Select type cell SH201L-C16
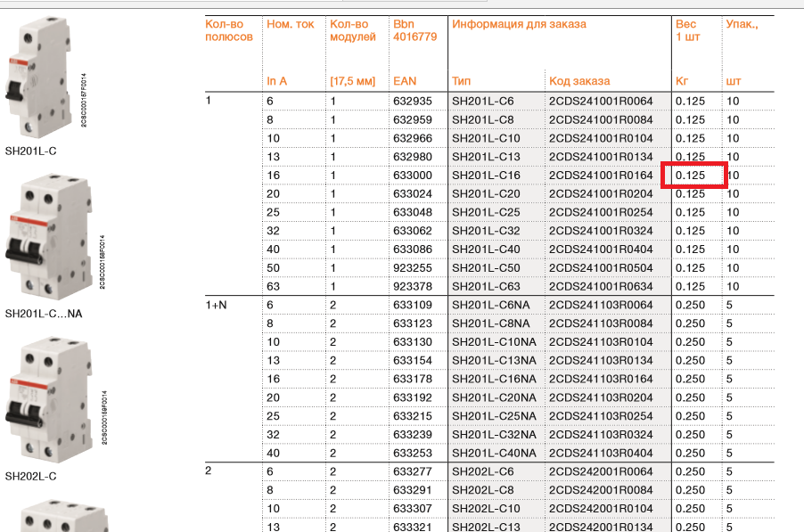The width and height of the screenshot is (804, 532). click(x=486, y=176)
